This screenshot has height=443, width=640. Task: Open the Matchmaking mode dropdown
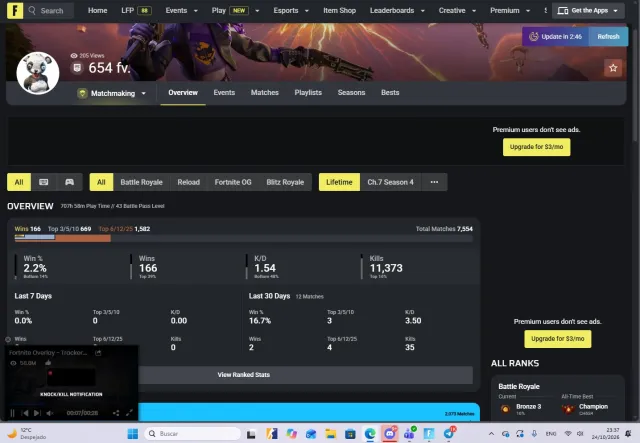(111, 93)
